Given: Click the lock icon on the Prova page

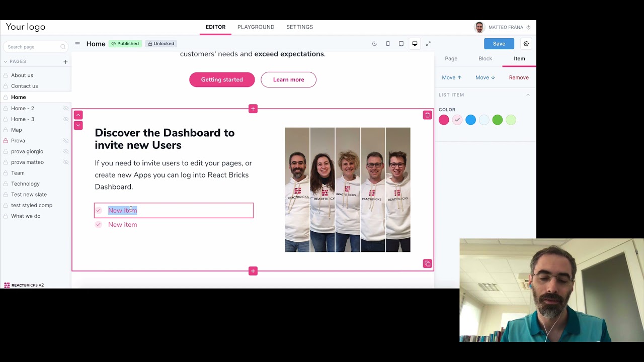Looking at the screenshot, I should point(6,141).
